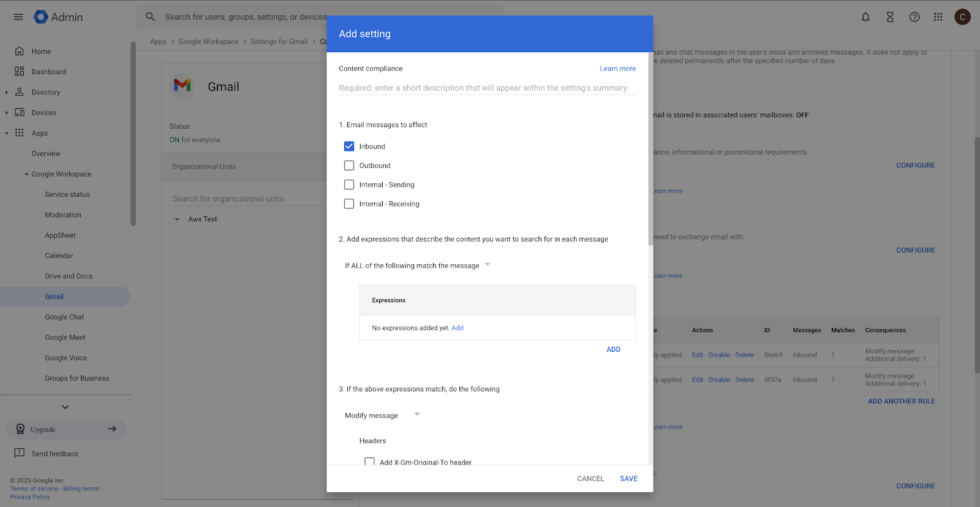Click the ADD ANOTHER RULE link
Screen dimensions: 980x507
click(901, 402)
